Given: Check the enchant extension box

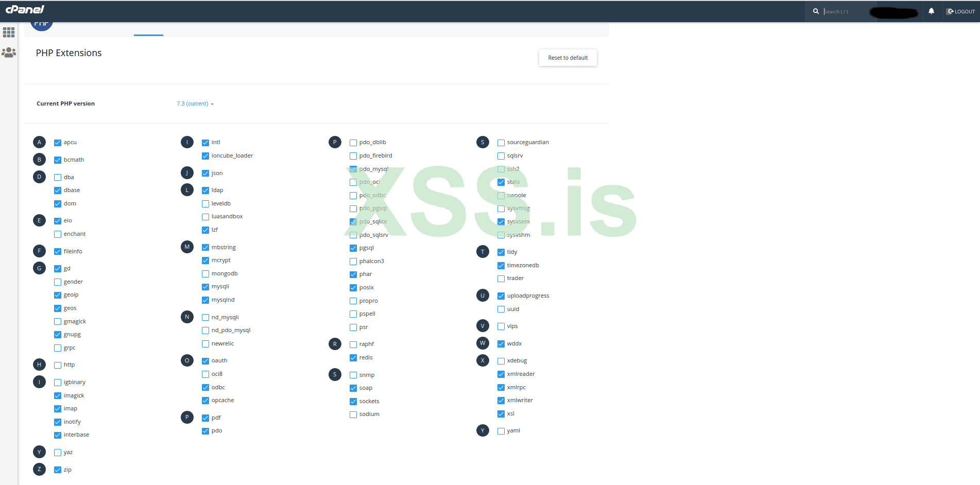Looking at the screenshot, I should [x=58, y=234].
